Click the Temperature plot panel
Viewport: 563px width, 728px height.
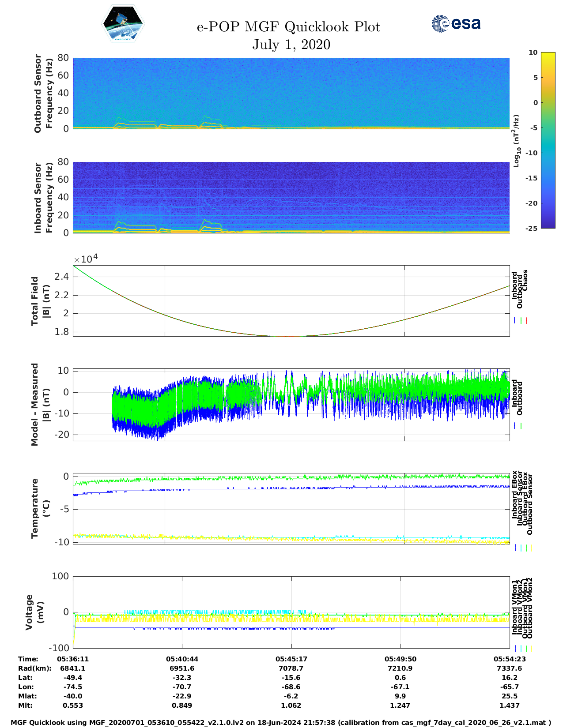291,508
